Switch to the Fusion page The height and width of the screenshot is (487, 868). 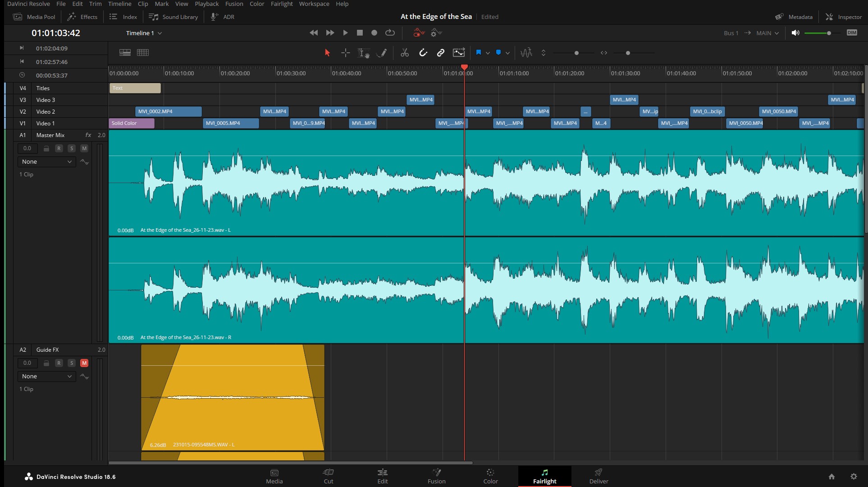436,476
